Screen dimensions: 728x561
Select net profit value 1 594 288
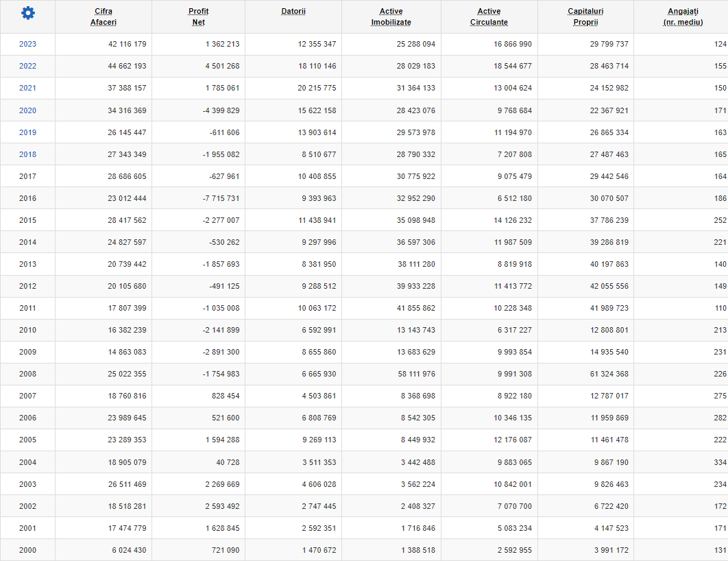pyautogui.click(x=222, y=440)
